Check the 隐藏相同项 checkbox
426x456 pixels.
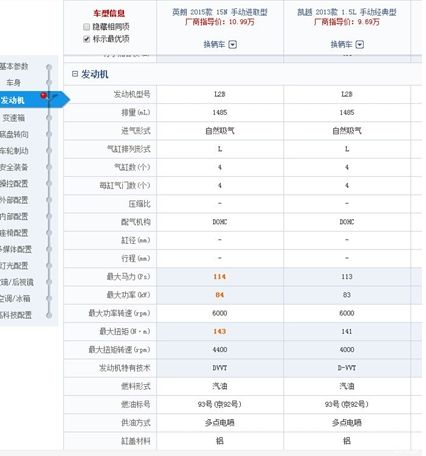click(x=86, y=27)
